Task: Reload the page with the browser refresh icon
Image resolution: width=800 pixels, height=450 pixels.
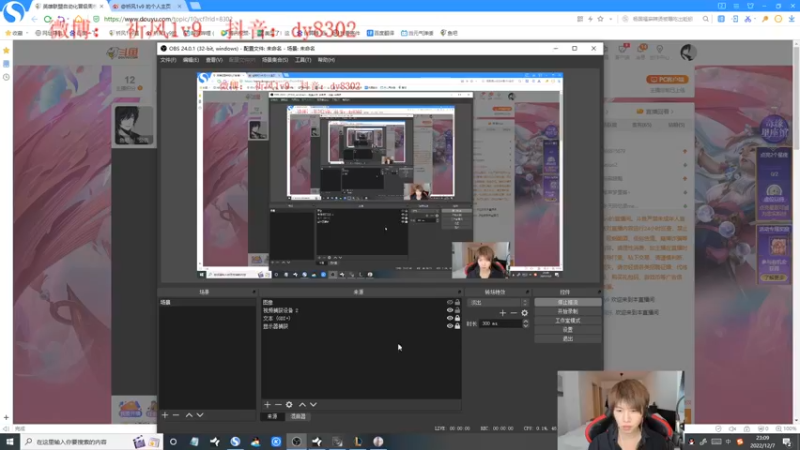Action: [48, 19]
